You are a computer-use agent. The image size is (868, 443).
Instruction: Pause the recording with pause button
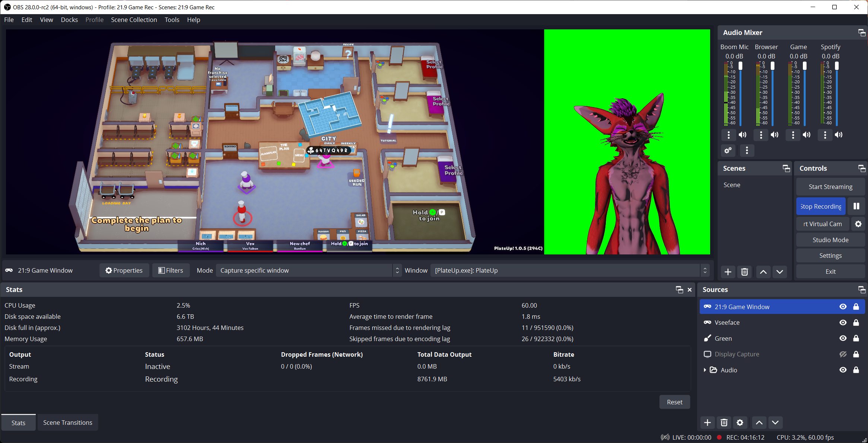[856, 206]
